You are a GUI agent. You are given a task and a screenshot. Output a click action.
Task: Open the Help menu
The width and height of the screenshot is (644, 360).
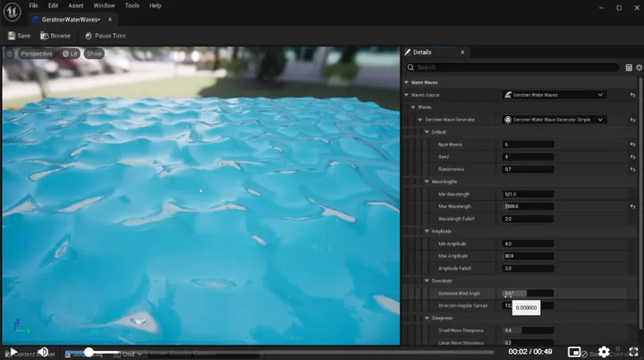click(156, 5)
